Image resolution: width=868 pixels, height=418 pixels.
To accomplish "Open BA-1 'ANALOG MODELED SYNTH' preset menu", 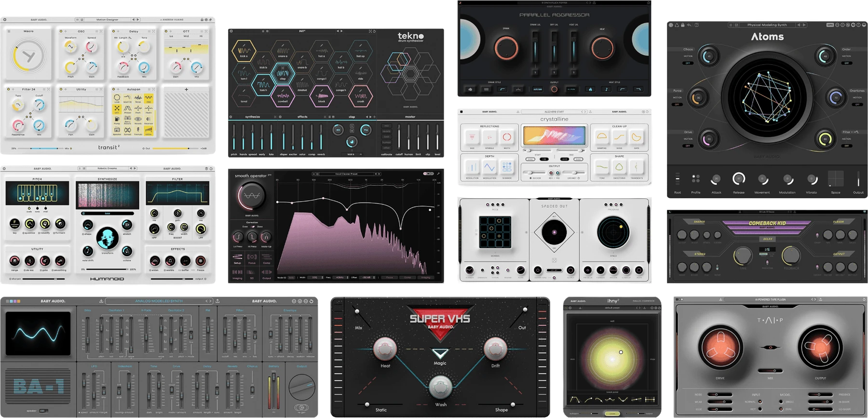I will coord(159,301).
